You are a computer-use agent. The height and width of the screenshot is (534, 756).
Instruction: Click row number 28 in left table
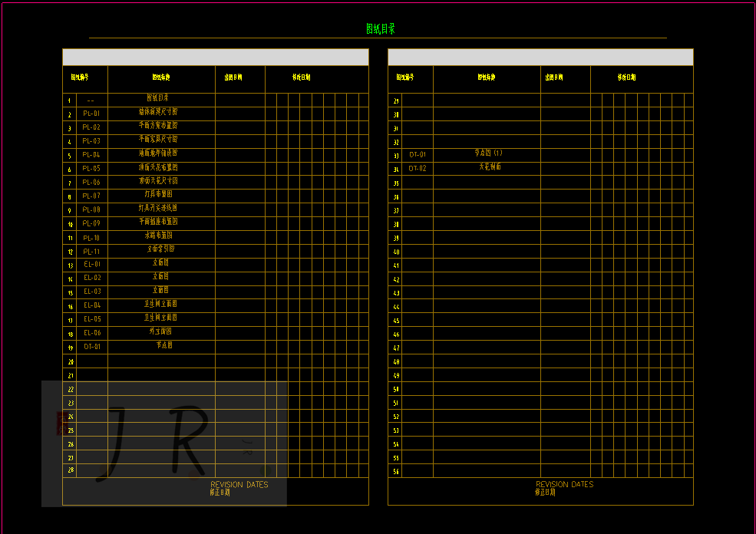71,470
